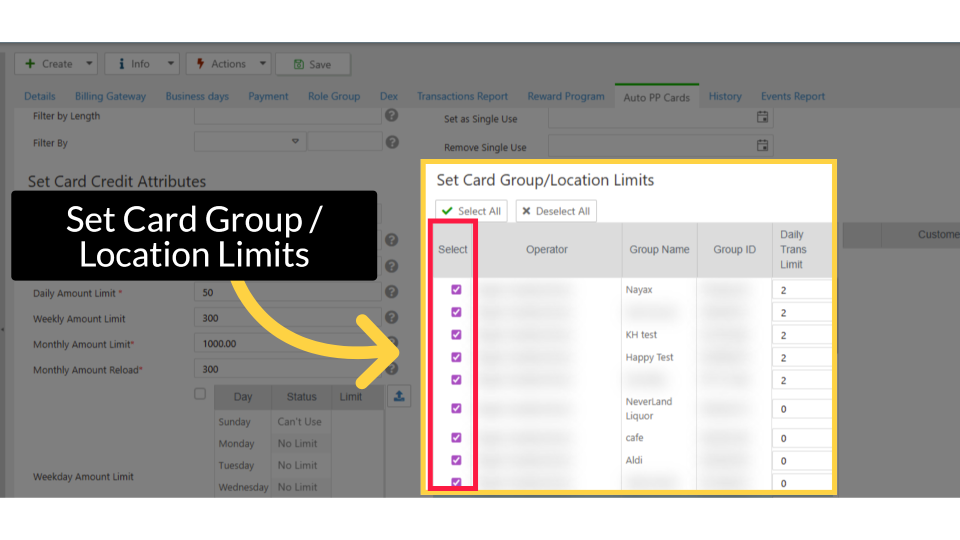The image size is (960, 540).
Task: Toggle the checkbox in weekday table header
Action: pyautogui.click(x=200, y=395)
